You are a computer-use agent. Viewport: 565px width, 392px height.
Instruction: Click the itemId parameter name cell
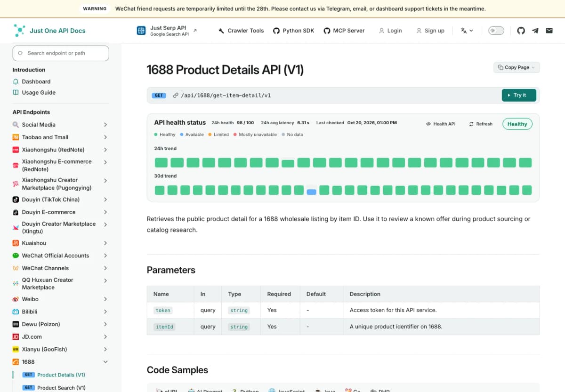click(x=170, y=327)
